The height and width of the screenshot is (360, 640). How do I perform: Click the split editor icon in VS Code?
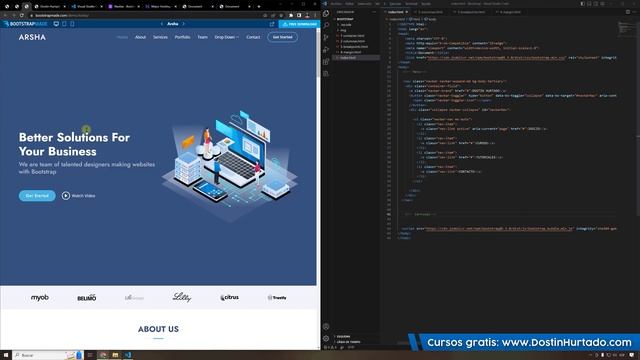click(628, 12)
